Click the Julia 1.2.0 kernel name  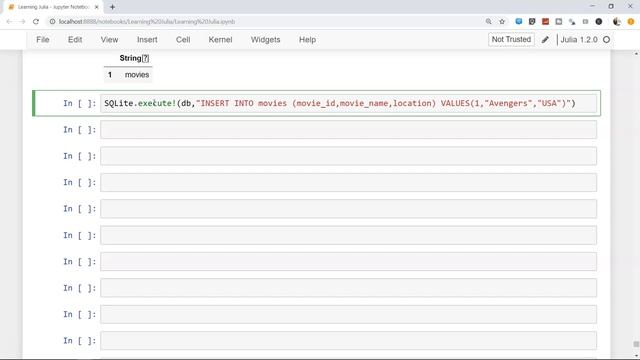click(x=579, y=40)
